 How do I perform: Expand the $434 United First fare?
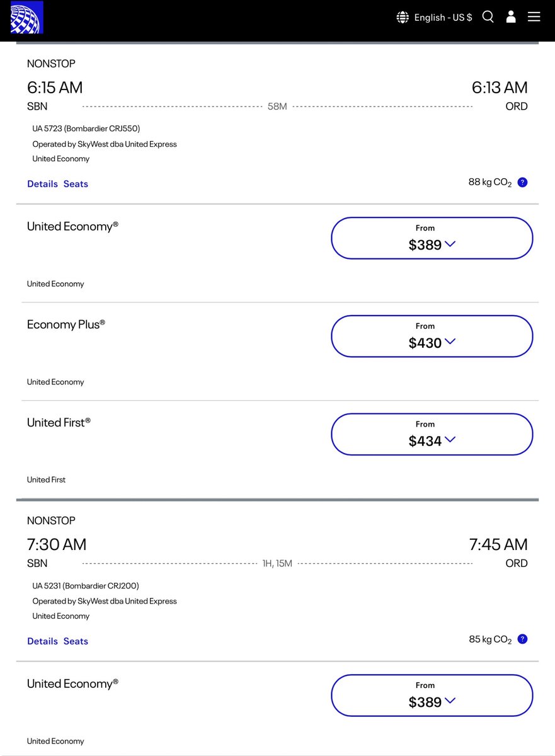(432, 434)
